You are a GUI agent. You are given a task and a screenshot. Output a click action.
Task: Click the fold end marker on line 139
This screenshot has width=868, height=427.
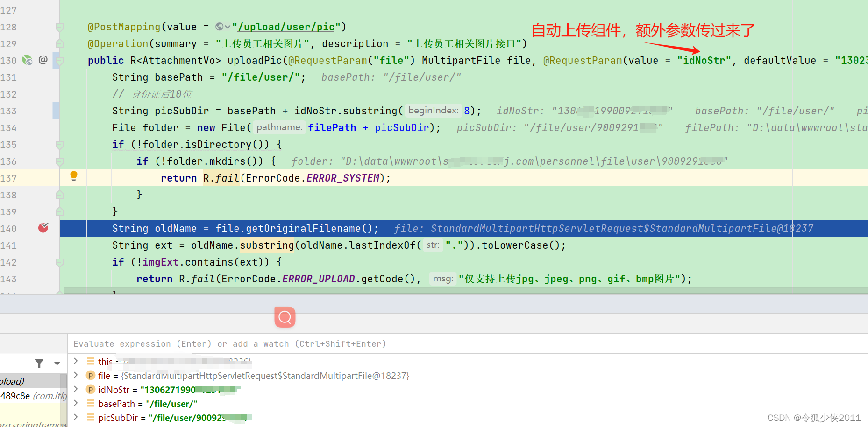pos(59,211)
